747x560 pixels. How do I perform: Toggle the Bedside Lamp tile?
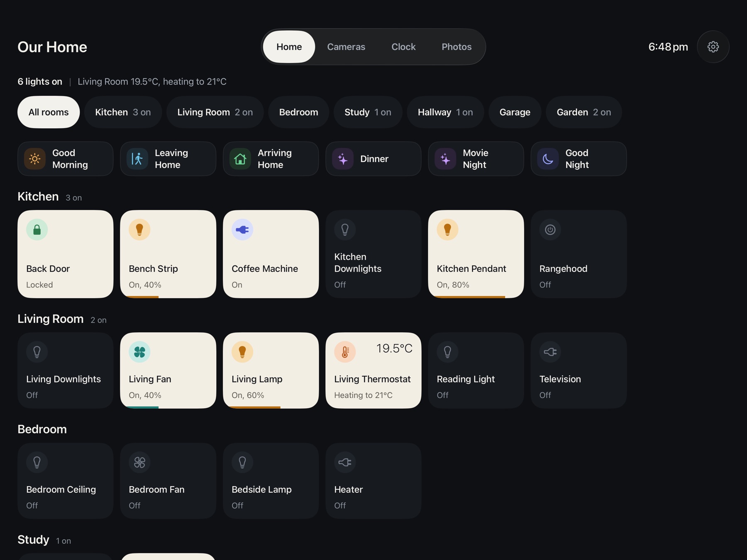271,481
